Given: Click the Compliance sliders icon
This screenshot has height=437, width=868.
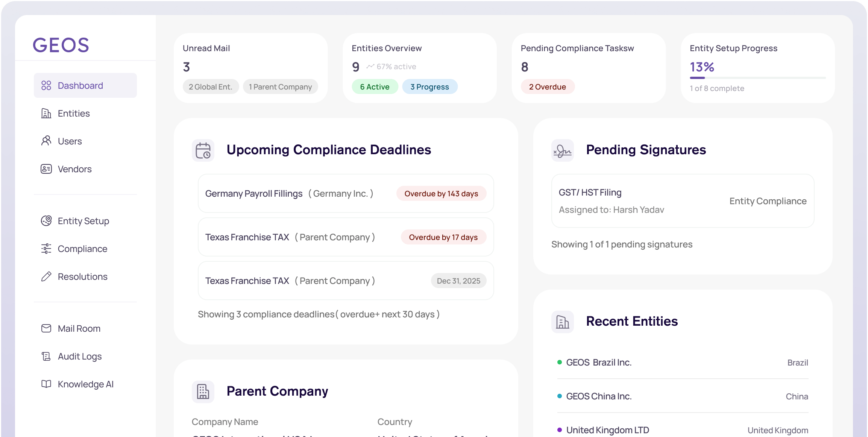Looking at the screenshot, I should point(46,249).
